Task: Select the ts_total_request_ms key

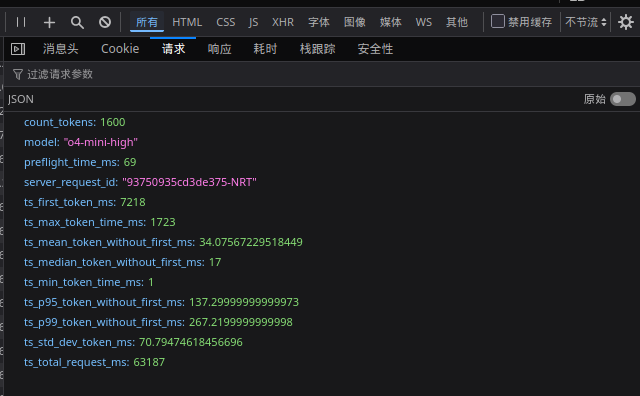Action: tap(77, 362)
